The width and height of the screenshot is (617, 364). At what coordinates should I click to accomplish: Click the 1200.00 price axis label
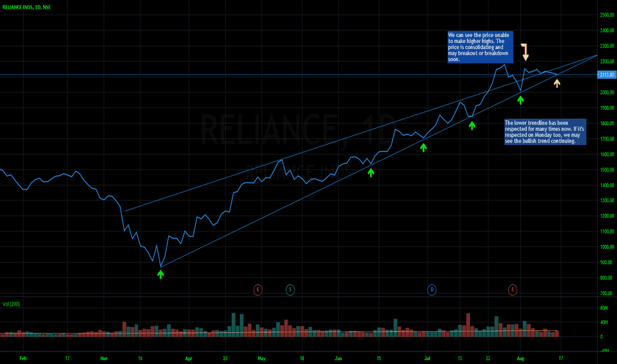click(x=607, y=216)
